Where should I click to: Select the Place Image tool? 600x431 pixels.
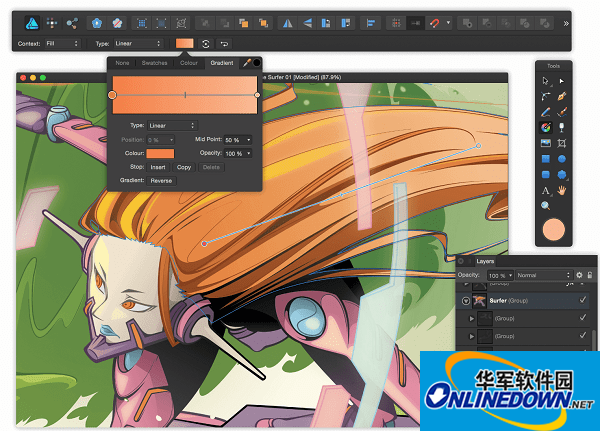[545, 143]
